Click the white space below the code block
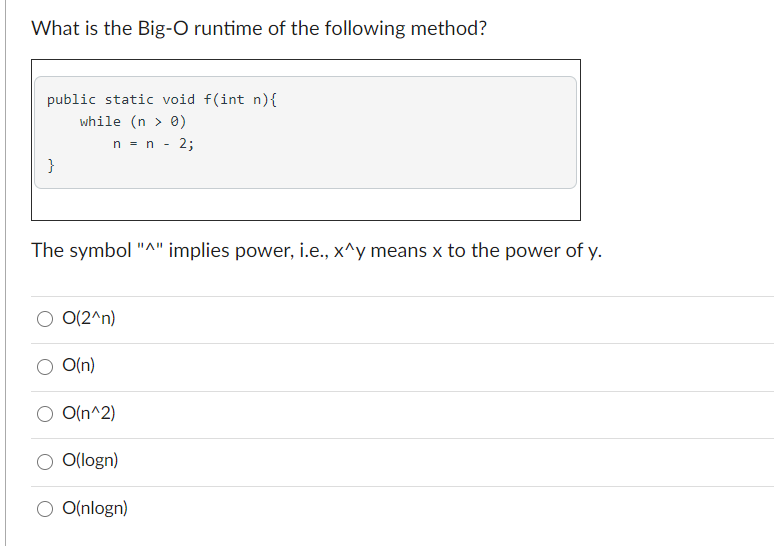Screen dimensions: 774x546 pos(306,204)
